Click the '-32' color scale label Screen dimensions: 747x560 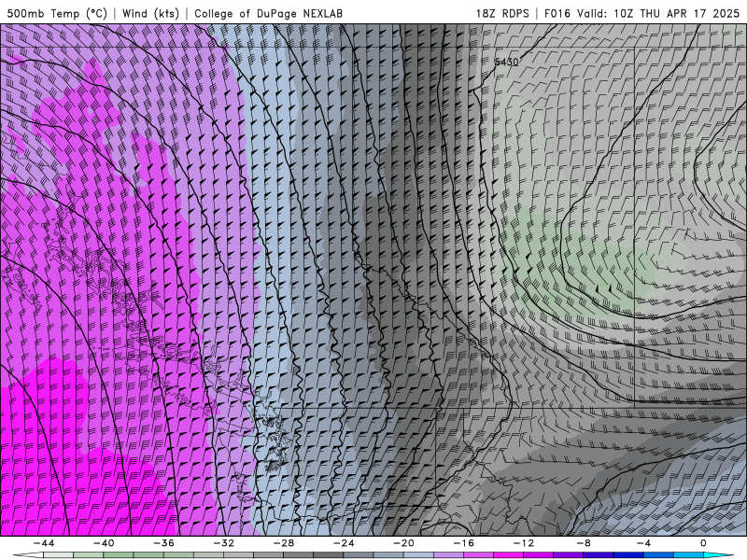(x=224, y=543)
